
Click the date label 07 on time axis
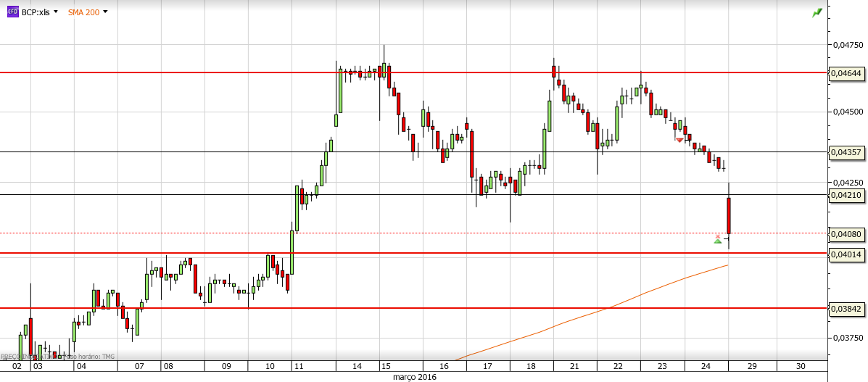(x=139, y=366)
